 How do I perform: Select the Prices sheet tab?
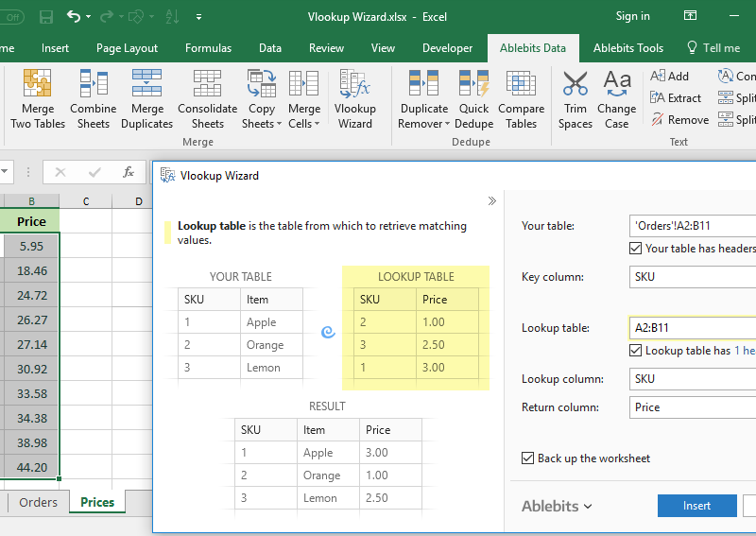pos(97,502)
